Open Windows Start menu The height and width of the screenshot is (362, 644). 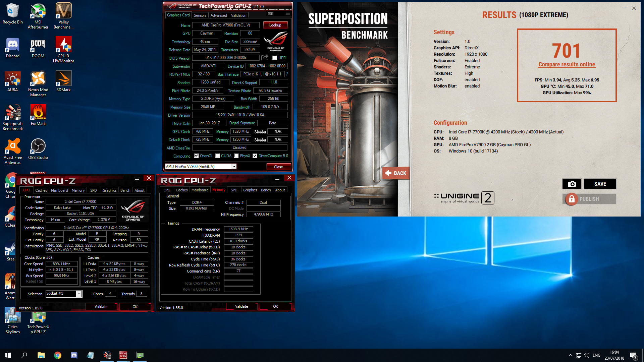[8, 355]
